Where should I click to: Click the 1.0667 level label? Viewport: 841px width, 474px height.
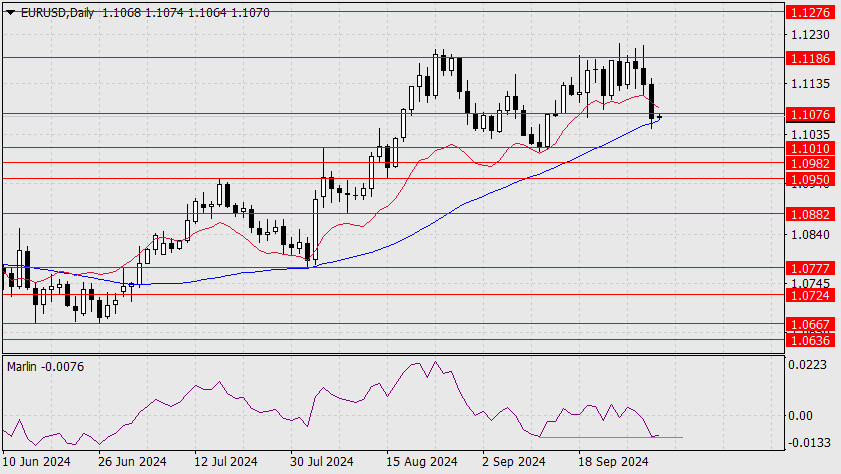(x=810, y=324)
